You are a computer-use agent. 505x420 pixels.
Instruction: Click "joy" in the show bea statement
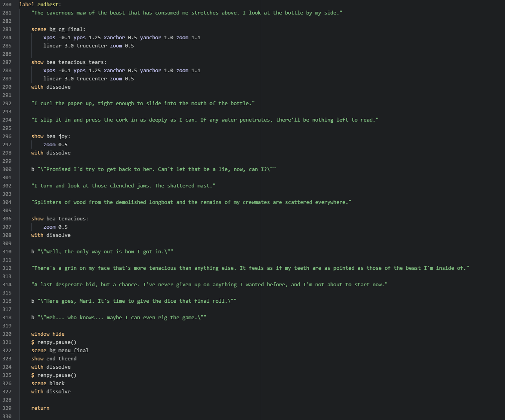pos(64,136)
